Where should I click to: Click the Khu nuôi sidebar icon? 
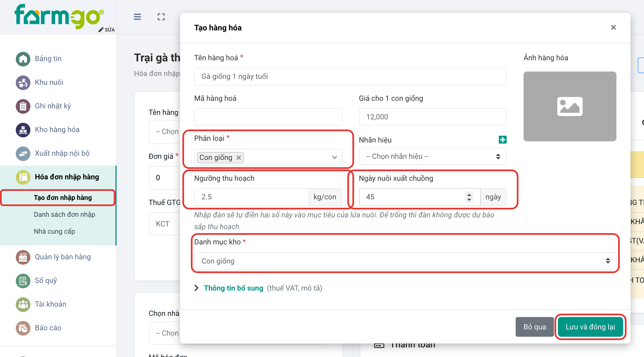click(x=23, y=82)
